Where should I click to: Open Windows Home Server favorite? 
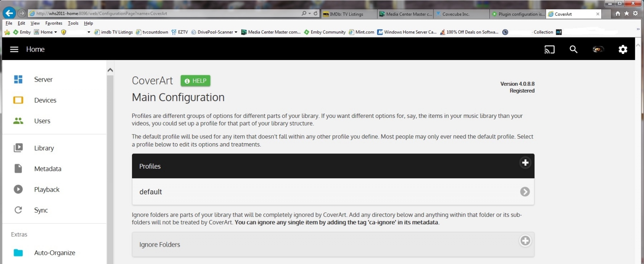pyautogui.click(x=407, y=32)
